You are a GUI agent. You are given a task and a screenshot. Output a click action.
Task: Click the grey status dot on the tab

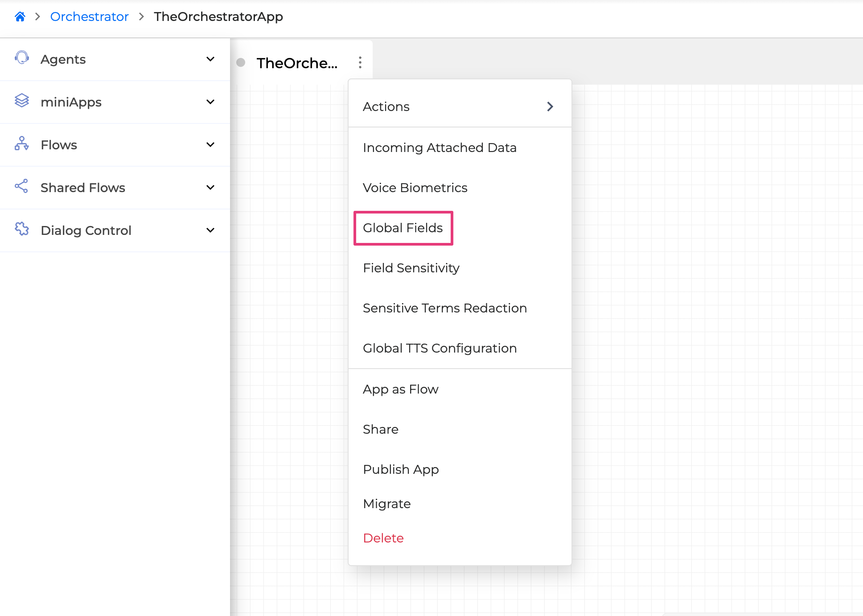point(241,62)
